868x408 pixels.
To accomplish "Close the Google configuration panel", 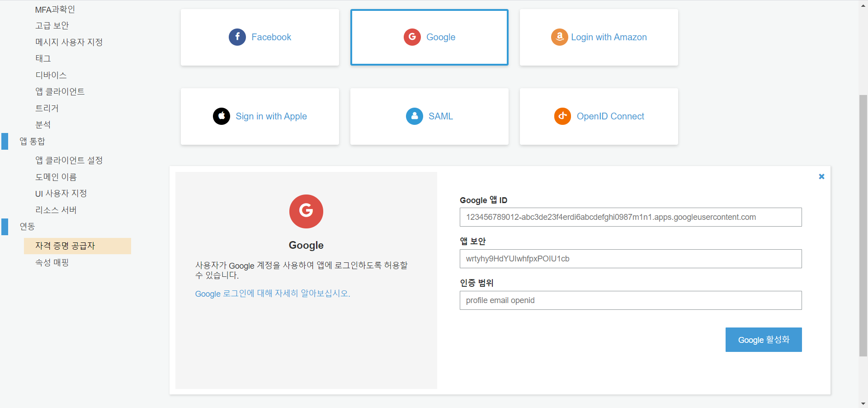I will [821, 176].
